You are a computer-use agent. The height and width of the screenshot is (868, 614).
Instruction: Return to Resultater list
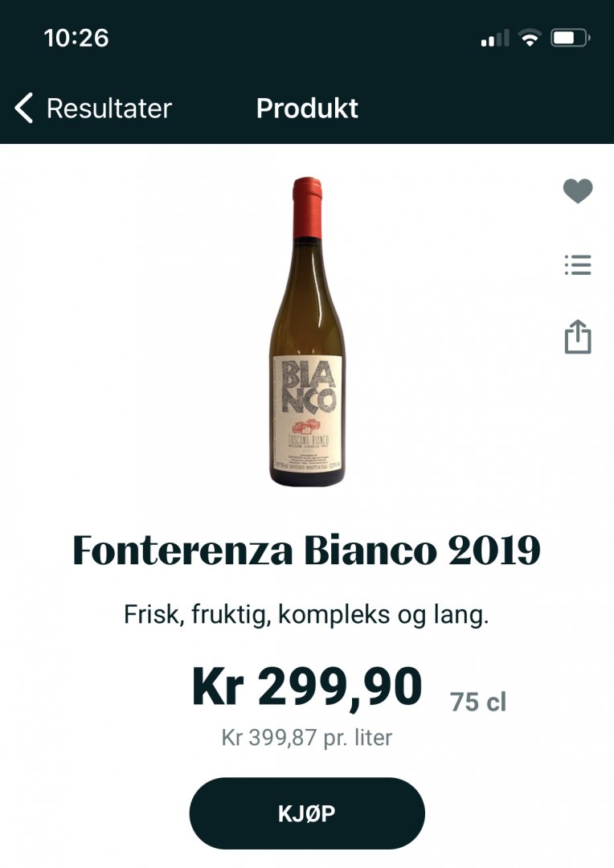(x=109, y=108)
